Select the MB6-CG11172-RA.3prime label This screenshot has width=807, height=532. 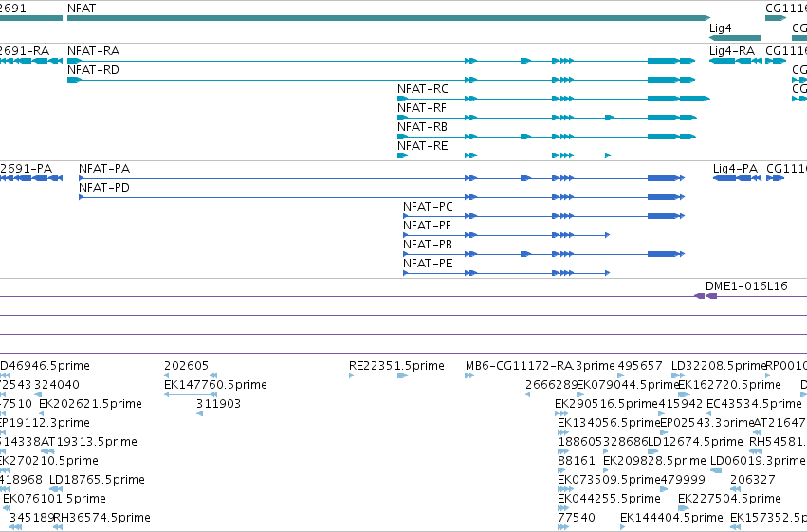point(541,366)
